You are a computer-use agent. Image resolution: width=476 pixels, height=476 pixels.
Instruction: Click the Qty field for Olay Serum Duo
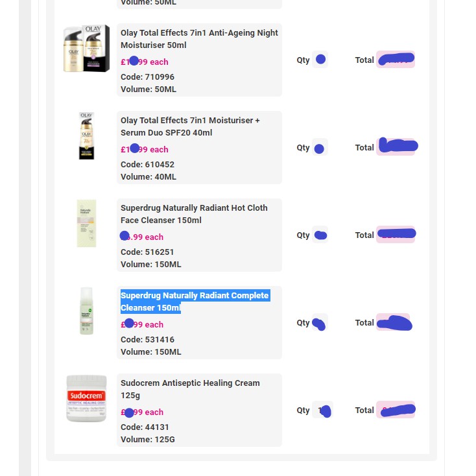(320, 147)
